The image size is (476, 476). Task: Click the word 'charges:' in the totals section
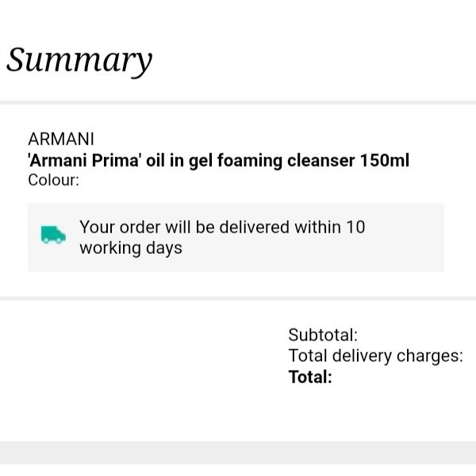430,355
